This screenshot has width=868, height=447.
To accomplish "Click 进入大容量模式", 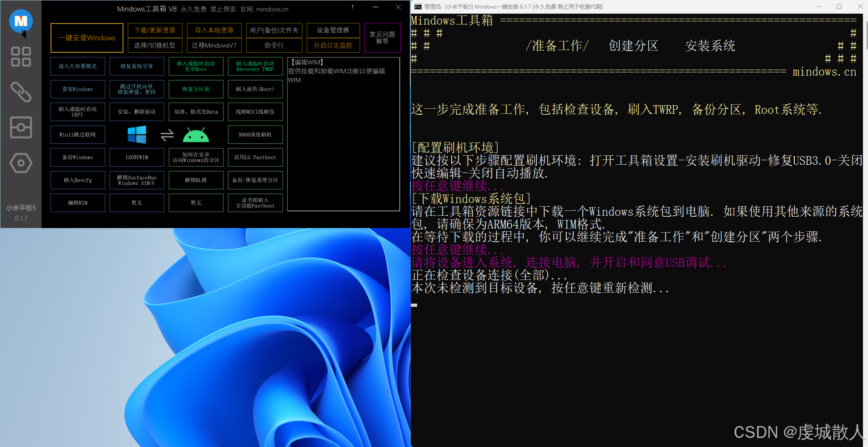I will pos(78,66).
